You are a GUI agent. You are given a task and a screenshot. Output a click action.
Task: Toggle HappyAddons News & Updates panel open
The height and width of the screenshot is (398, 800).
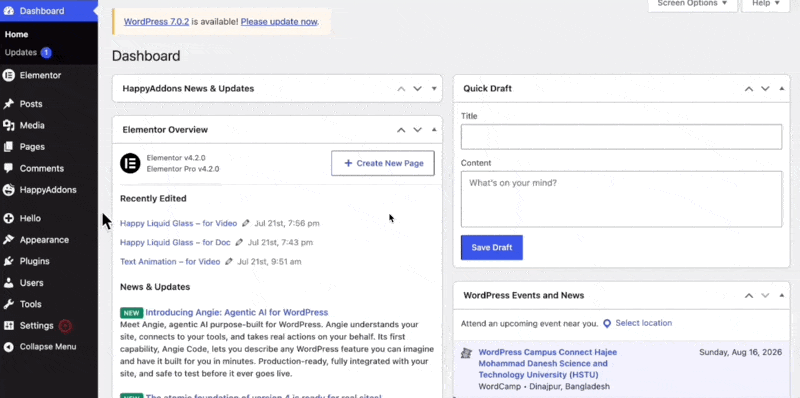point(434,89)
